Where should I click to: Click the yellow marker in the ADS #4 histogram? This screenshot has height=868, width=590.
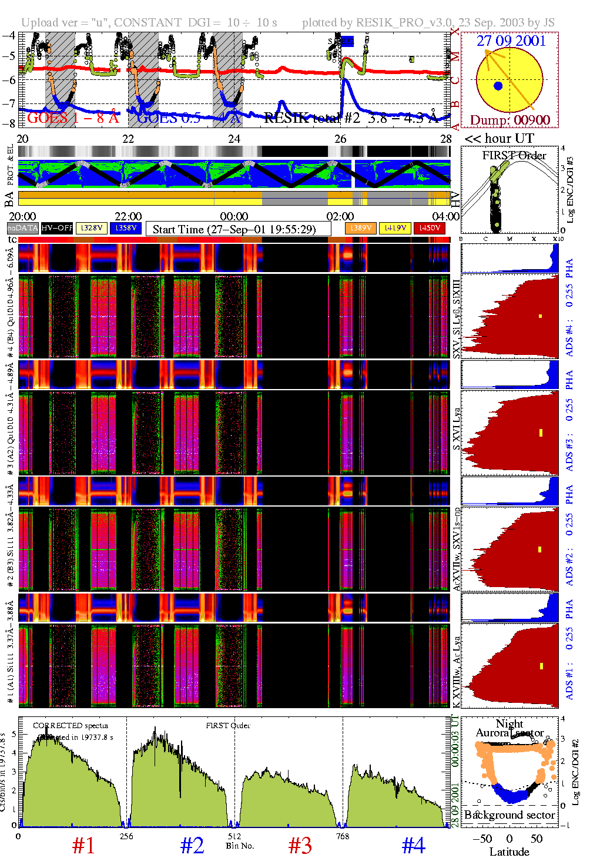(x=540, y=316)
